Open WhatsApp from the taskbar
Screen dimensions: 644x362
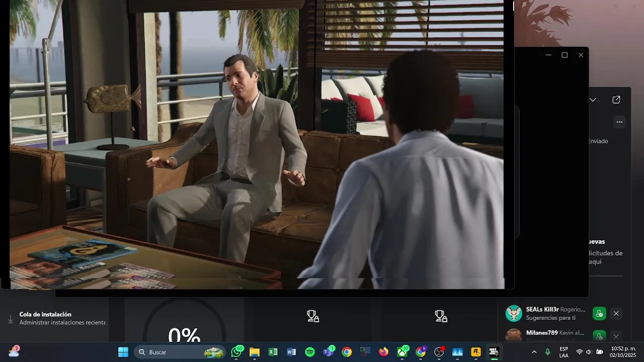[237, 352]
